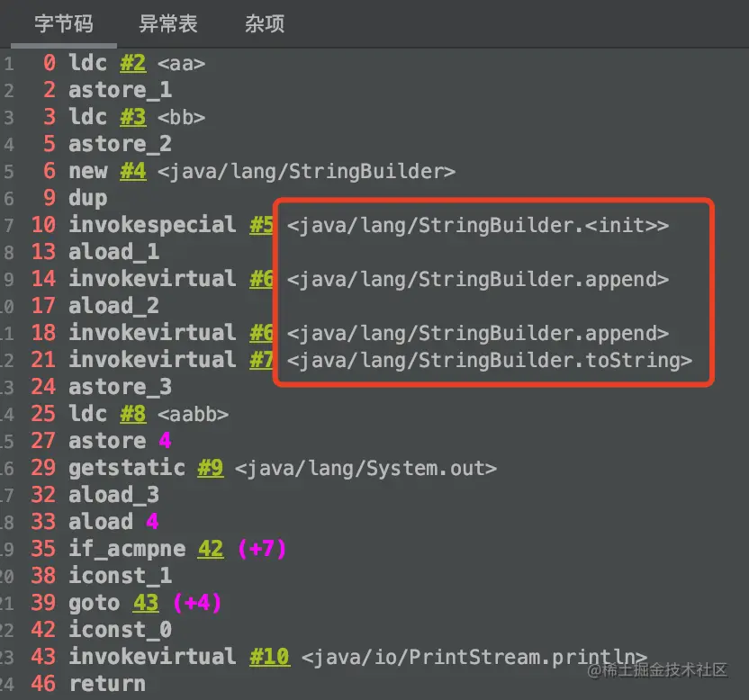Click the <aabb> constant comment
The image size is (749, 700).
click(193, 414)
